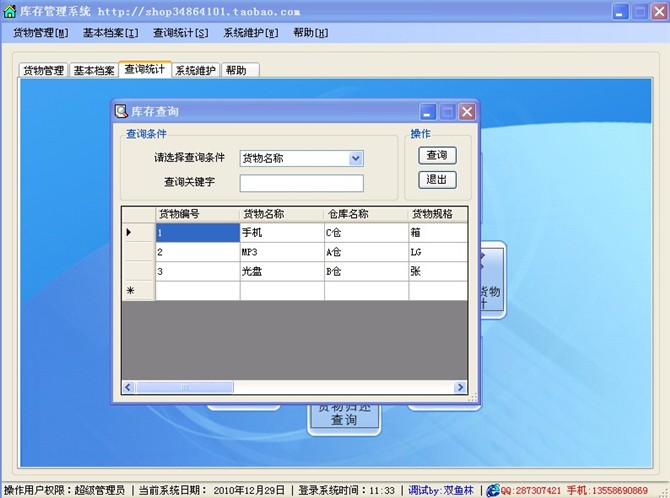The width and height of the screenshot is (670, 498).
Task: Open the 查询统计[S] menu
Action: click(x=181, y=33)
